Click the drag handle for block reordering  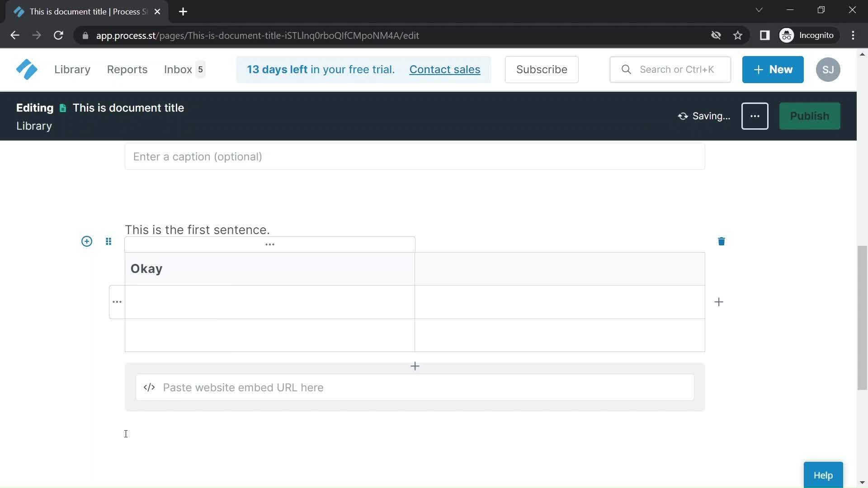click(108, 241)
